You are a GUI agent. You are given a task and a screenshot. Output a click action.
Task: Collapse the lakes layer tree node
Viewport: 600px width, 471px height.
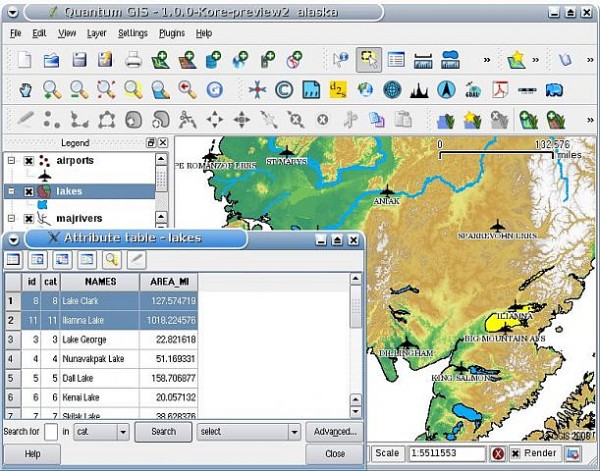click(x=11, y=191)
